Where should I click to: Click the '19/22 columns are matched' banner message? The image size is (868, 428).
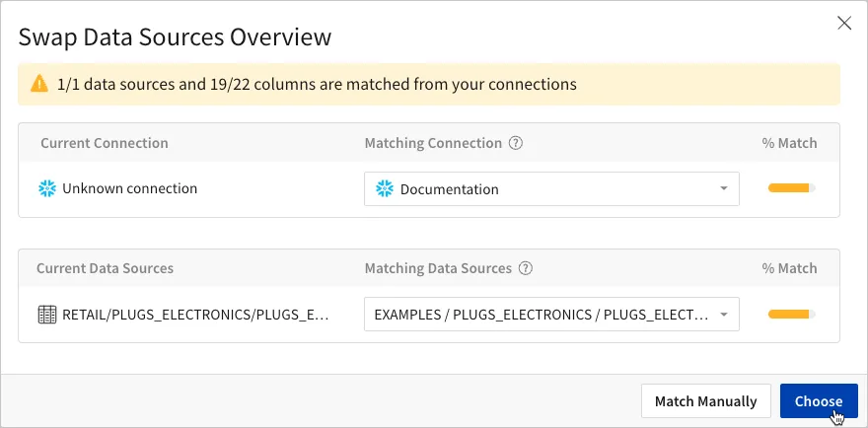(317, 84)
